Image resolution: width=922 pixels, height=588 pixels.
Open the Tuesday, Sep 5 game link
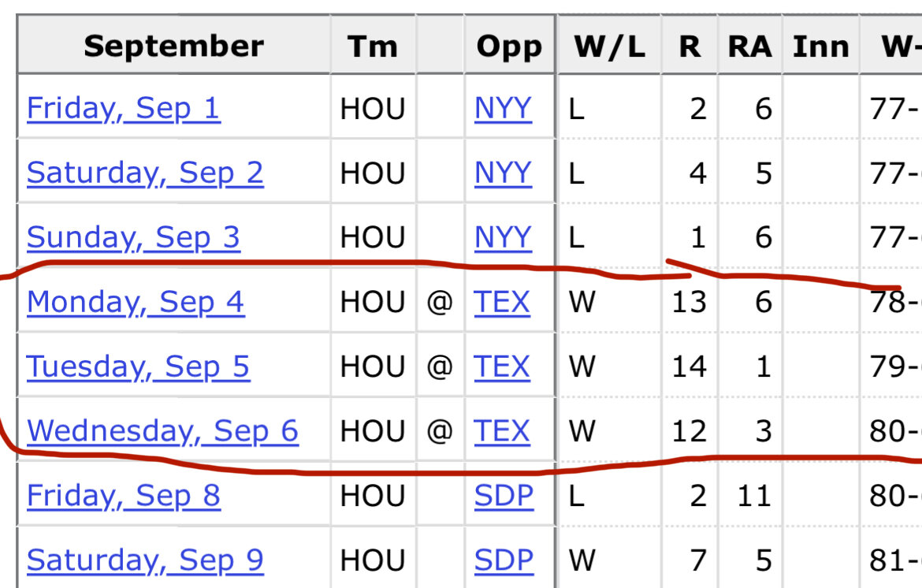[138, 367]
